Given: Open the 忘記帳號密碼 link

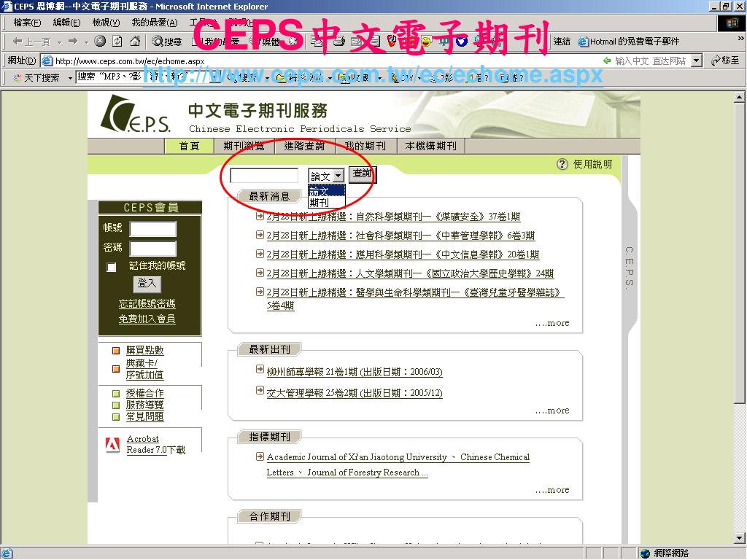Looking at the screenshot, I should [147, 304].
